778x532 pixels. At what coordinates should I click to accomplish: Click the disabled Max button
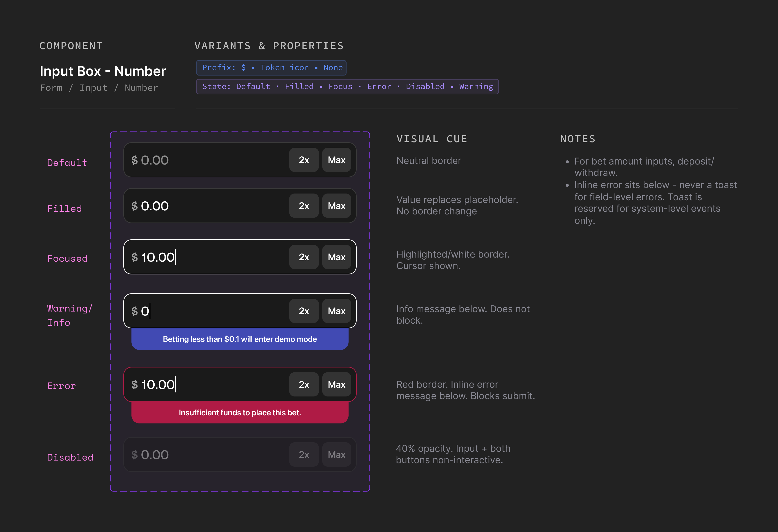[x=336, y=455]
